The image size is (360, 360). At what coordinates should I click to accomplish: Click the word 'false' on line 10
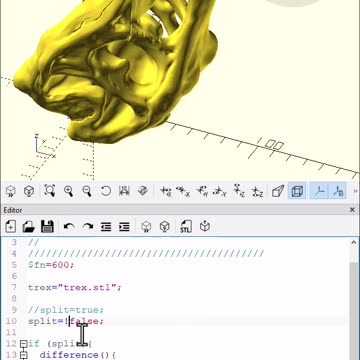[84, 321]
